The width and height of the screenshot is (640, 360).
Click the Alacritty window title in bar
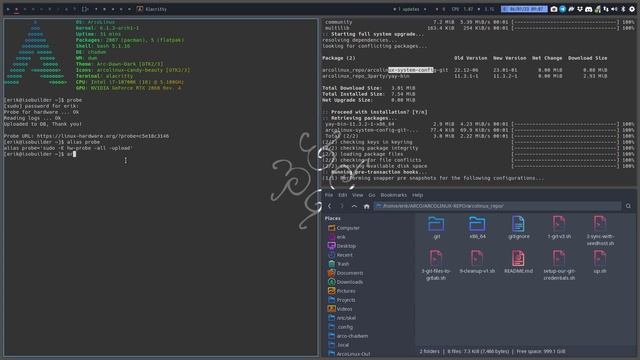[x=156, y=9]
